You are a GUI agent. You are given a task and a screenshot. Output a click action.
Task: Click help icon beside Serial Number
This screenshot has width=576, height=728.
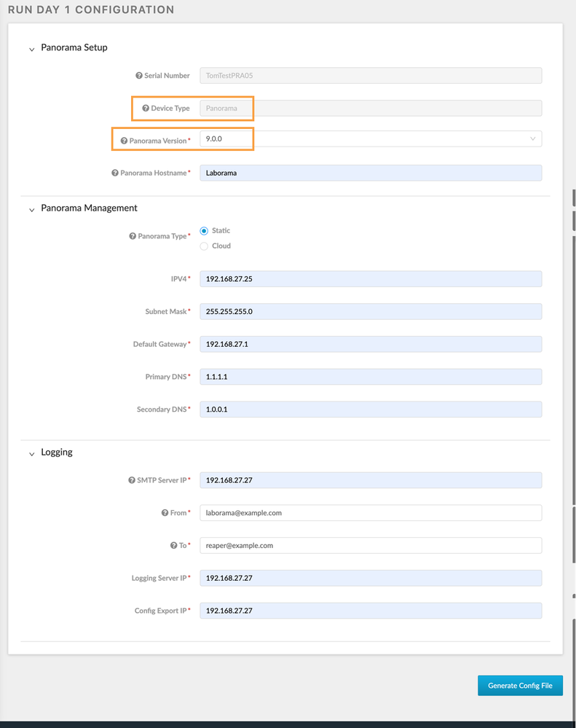(139, 76)
